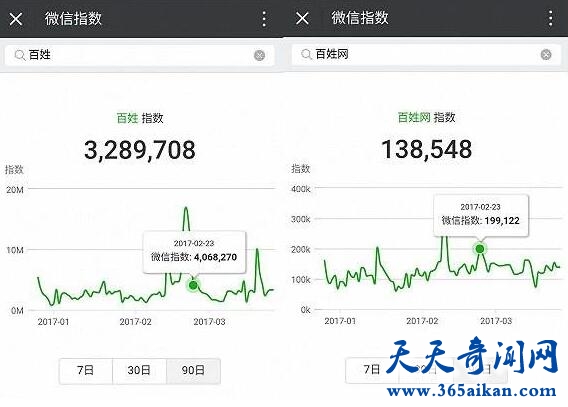This screenshot has width=568, height=407.
Task: Tap 2017-03 label on right chart
Action: tap(496, 321)
